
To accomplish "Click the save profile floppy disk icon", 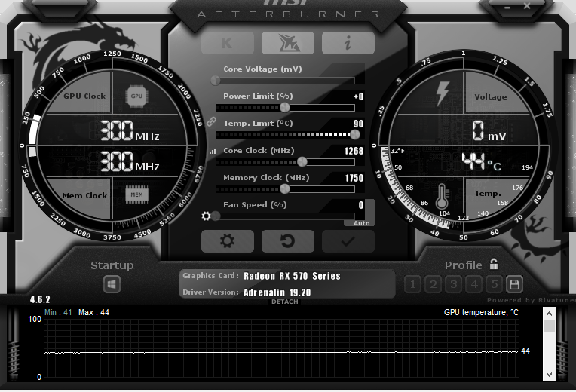I will tap(514, 284).
